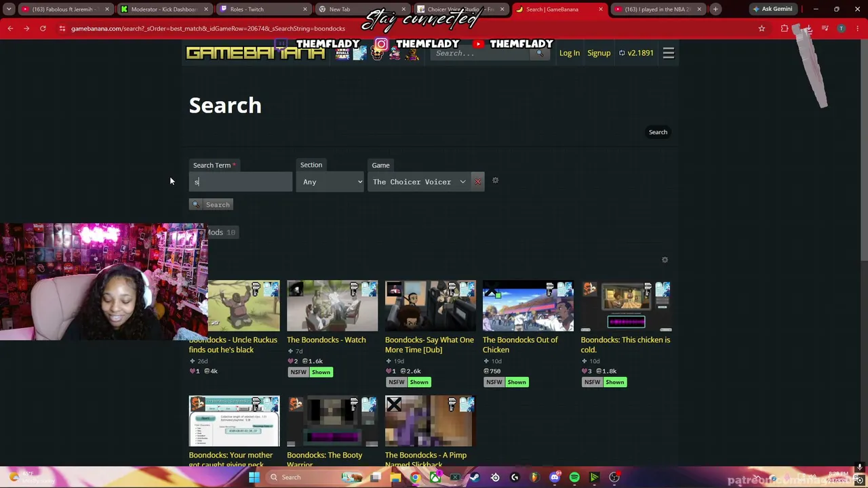Click the Search button below Search Term

pos(211,205)
